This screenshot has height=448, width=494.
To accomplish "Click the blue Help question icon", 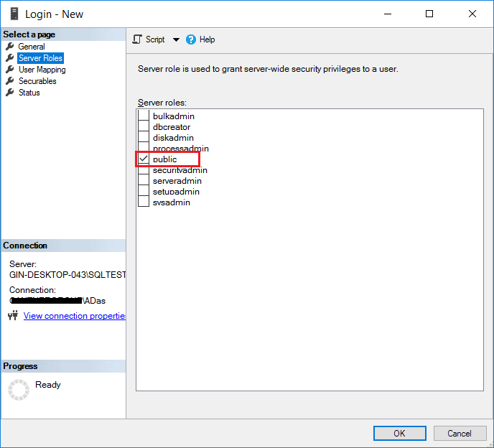I will click(x=190, y=39).
